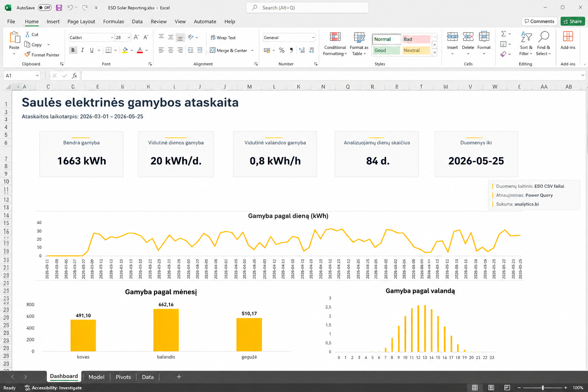Screen dimensions: 588x392
Task: Click the Format cells icon
Action: pyautogui.click(x=484, y=37)
